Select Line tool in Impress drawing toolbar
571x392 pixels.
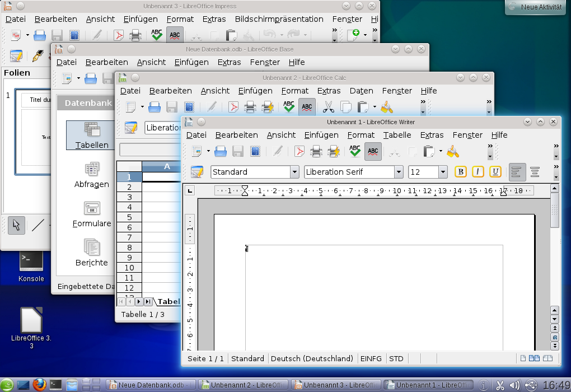(x=38, y=225)
